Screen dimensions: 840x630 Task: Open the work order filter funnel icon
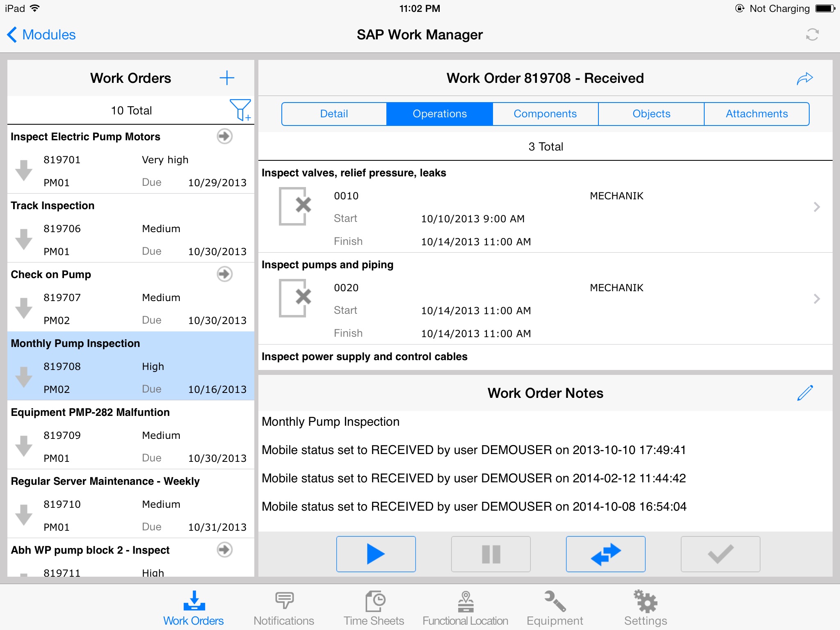coord(240,110)
